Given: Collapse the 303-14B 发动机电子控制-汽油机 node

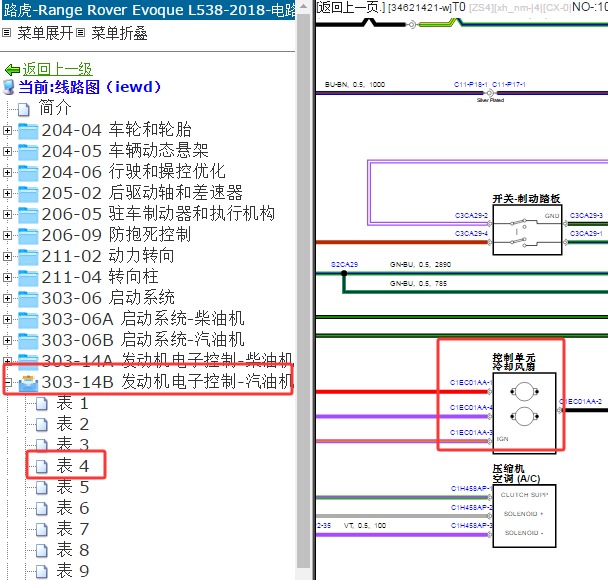Looking at the screenshot, I should click(x=7, y=383).
